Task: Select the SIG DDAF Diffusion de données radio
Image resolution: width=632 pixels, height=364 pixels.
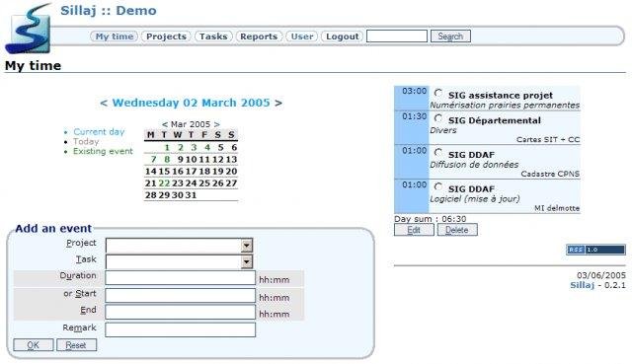Action: point(438,153)
